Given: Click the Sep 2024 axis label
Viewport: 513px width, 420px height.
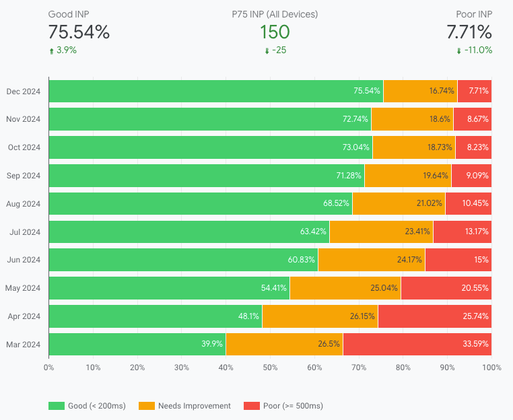Looking at the screenshot, I should tap(24, 176).
